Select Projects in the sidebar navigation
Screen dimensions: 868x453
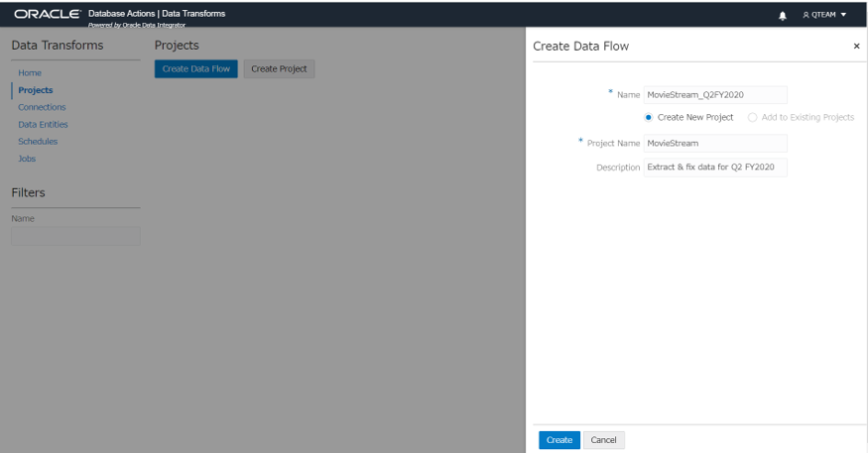(x=36, y=90)
